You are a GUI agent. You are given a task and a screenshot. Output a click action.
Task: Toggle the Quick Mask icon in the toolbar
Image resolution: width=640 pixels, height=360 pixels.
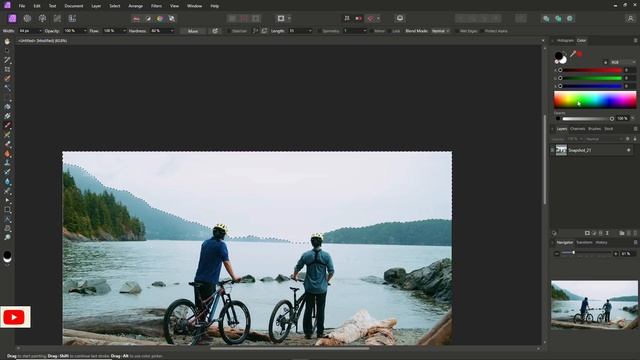pos(281,18)
